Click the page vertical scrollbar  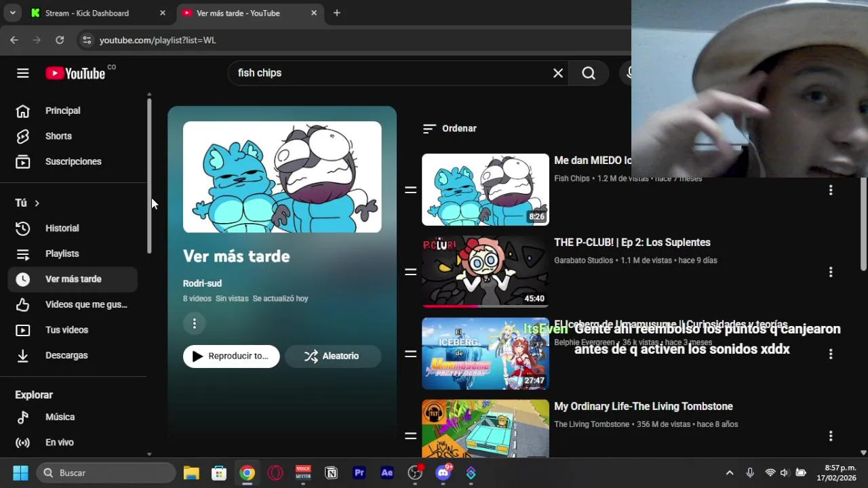(x=863, y=224)
